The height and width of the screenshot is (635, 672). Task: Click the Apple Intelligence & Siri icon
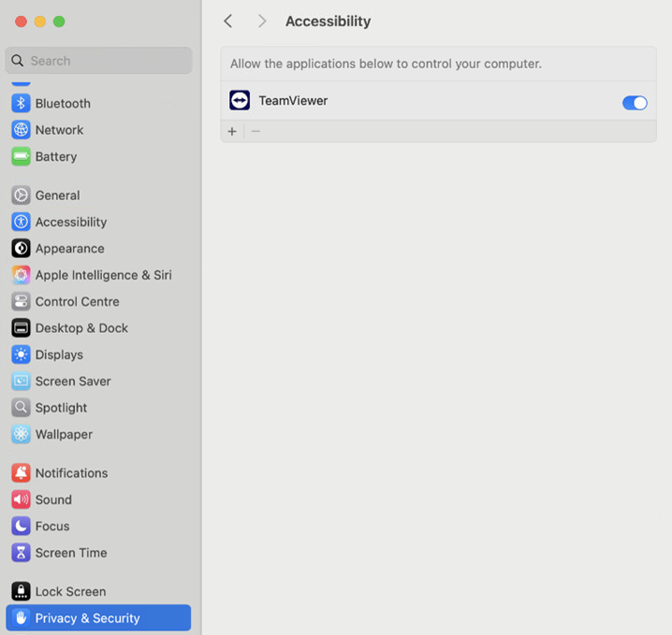click(x=21, y=275)
